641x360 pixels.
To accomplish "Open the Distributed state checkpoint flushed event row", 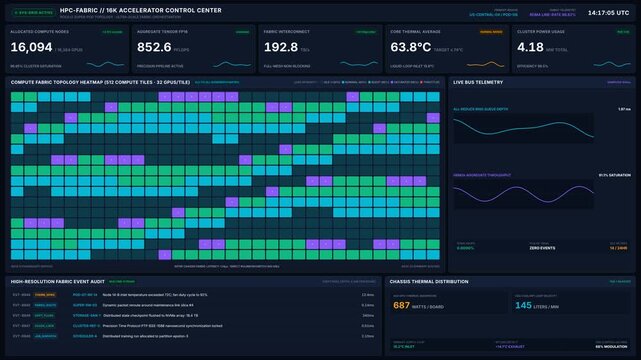I will click(193, 315).
